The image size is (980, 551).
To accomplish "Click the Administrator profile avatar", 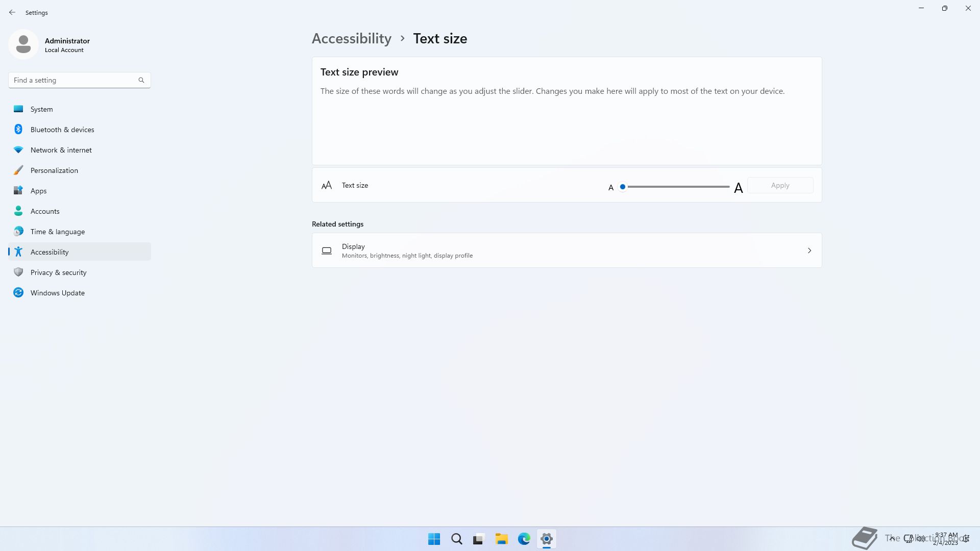I will pos(23,44).
